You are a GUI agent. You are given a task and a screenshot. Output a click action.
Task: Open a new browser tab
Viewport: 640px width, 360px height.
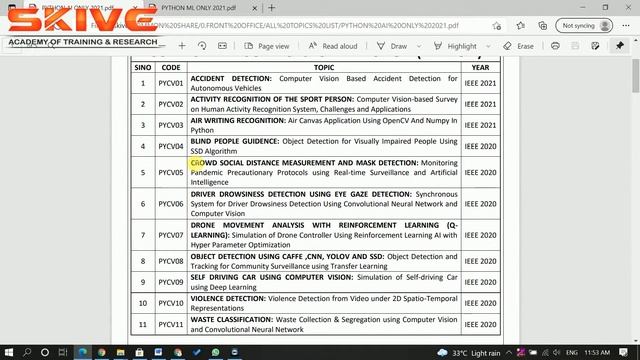point(271,8)
